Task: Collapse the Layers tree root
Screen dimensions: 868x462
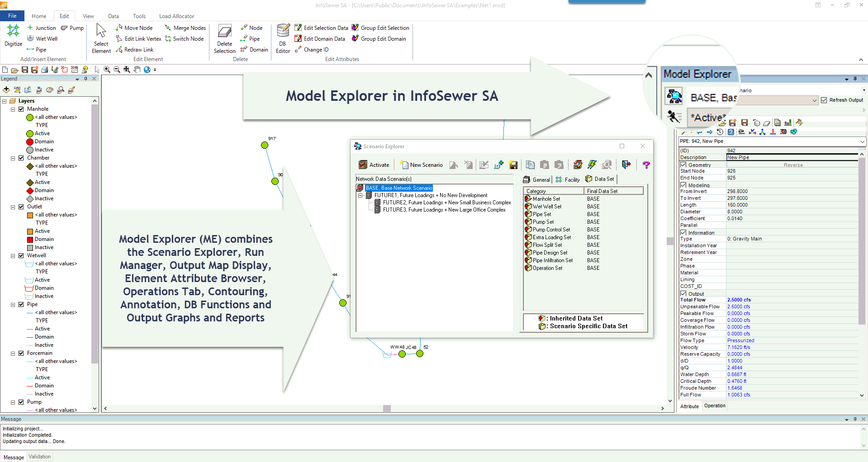Action: tap(5, 101)
